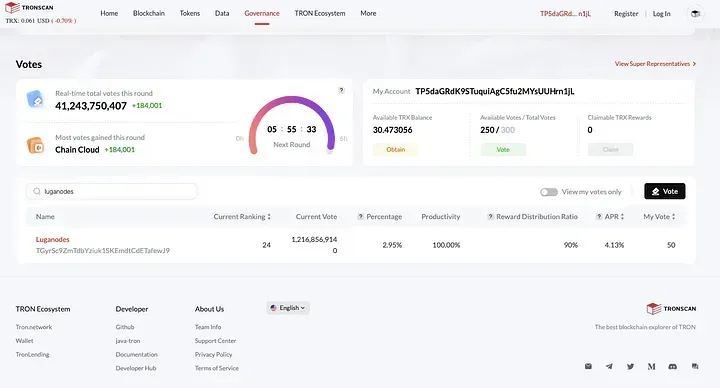Click the search magnifier icon

[37, 191]
